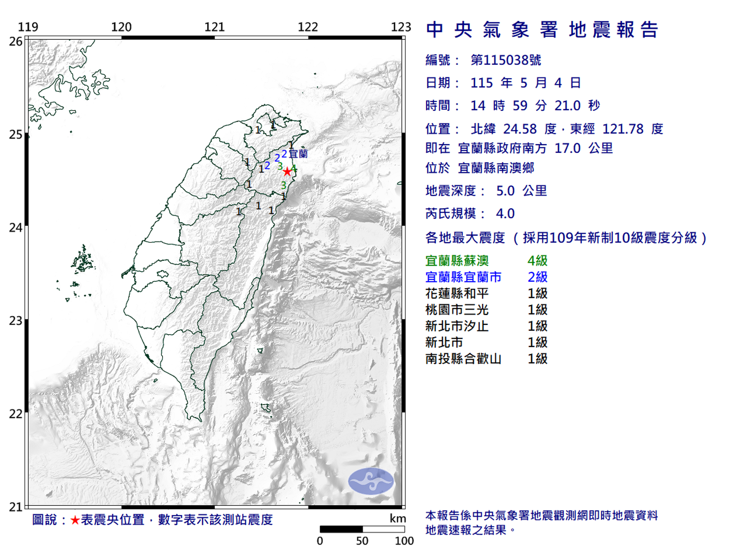
Task: Select the report title 中央氣象署地震報告
Action: coord(542,30)
